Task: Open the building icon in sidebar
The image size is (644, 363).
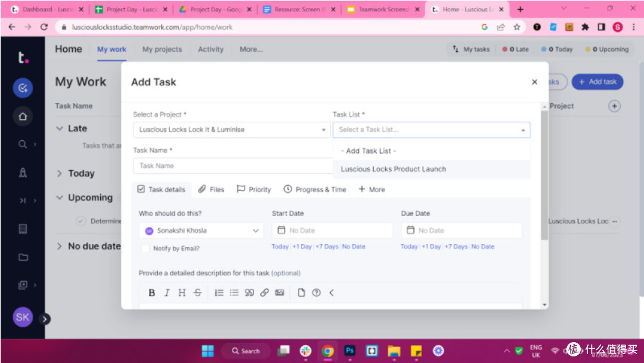Action: click(23, 229)
